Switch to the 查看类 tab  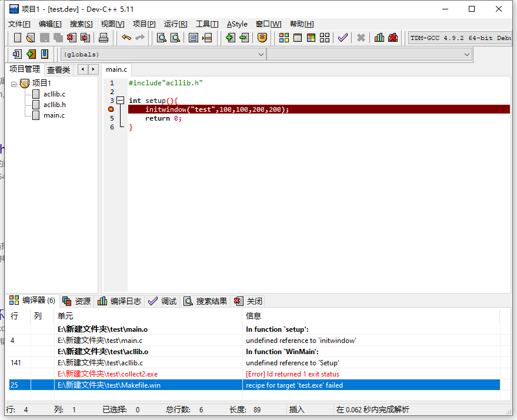(x=58, y=69)
